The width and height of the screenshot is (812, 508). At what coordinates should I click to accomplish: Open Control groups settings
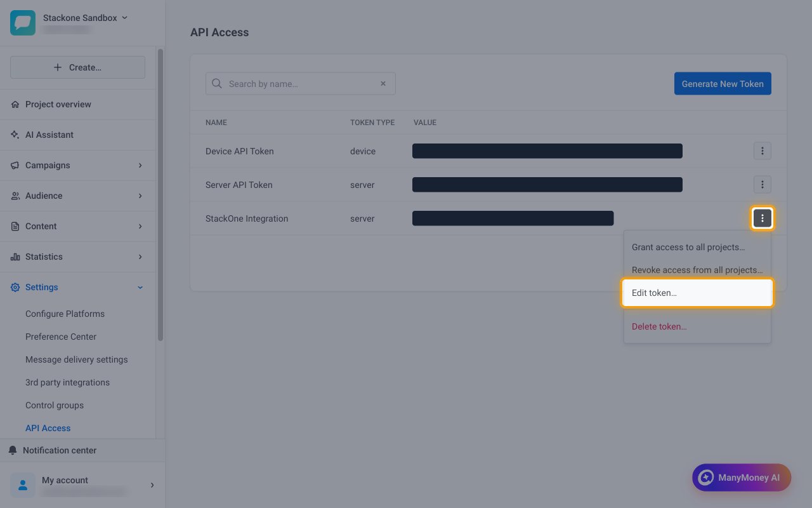coord(55,405)
